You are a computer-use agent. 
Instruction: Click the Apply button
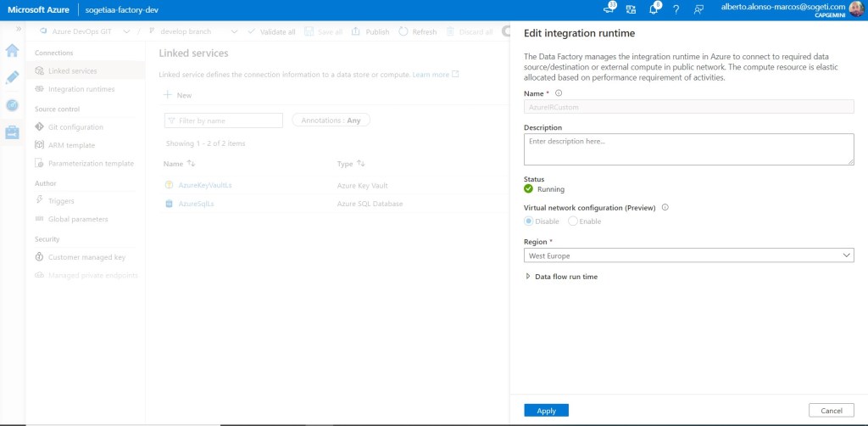(546, 411)
